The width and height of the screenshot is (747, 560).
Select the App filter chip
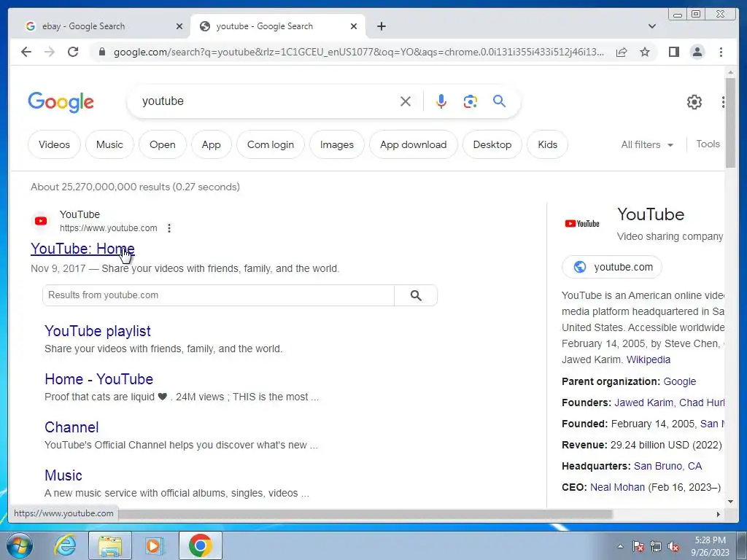211,144
